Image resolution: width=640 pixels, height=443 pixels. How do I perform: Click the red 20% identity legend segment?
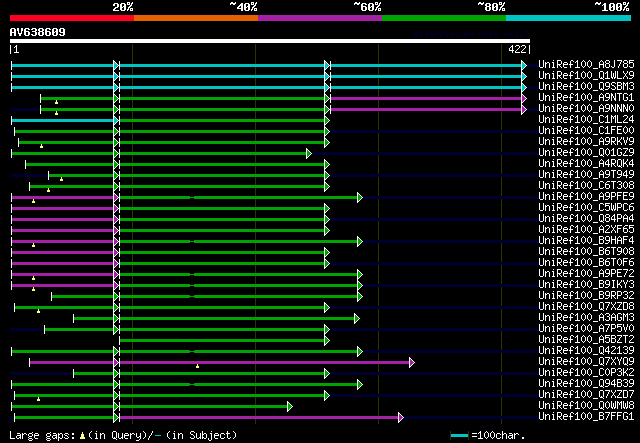click(x=72, y=18)
